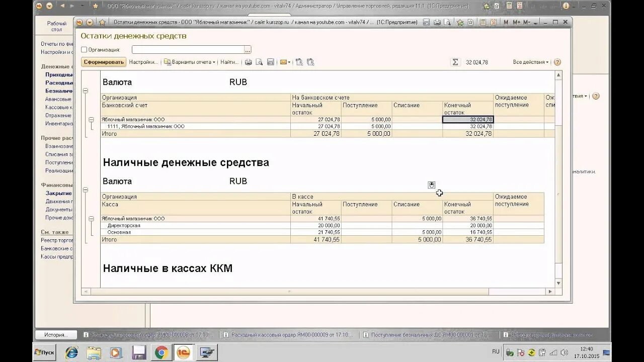Collapse the Валюта RUB bank group

[x=85, y=91]
